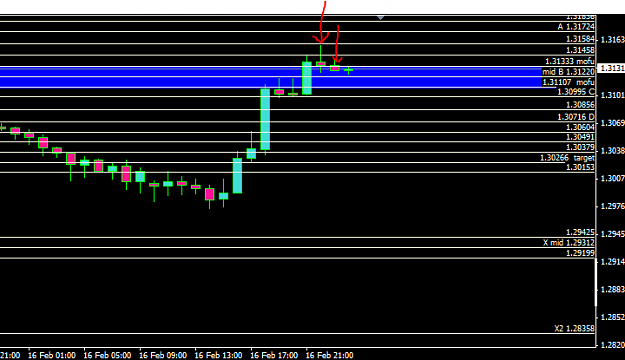Select the 'X2 1.28358' level label
This screenshot has width=625, height=360.
[574, 329]
